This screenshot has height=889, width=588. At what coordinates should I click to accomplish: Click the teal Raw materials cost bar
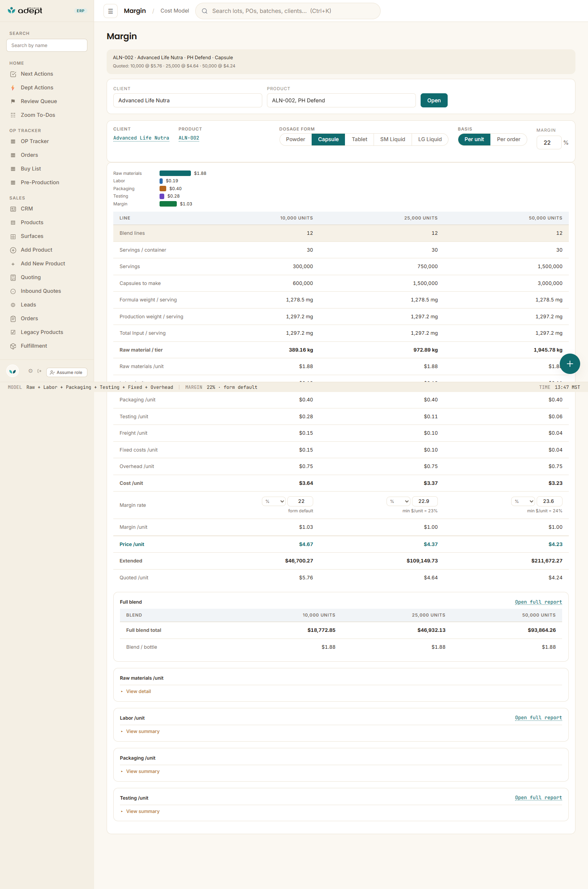point(175,173)
